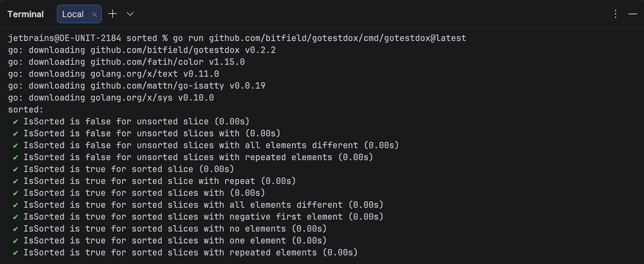Close the Local terminal tab

point(94,15)
